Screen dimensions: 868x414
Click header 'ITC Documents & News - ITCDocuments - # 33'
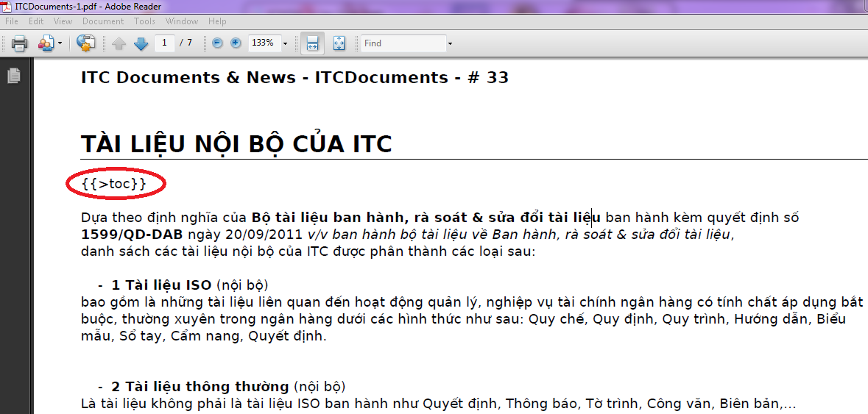click(294, 77)
